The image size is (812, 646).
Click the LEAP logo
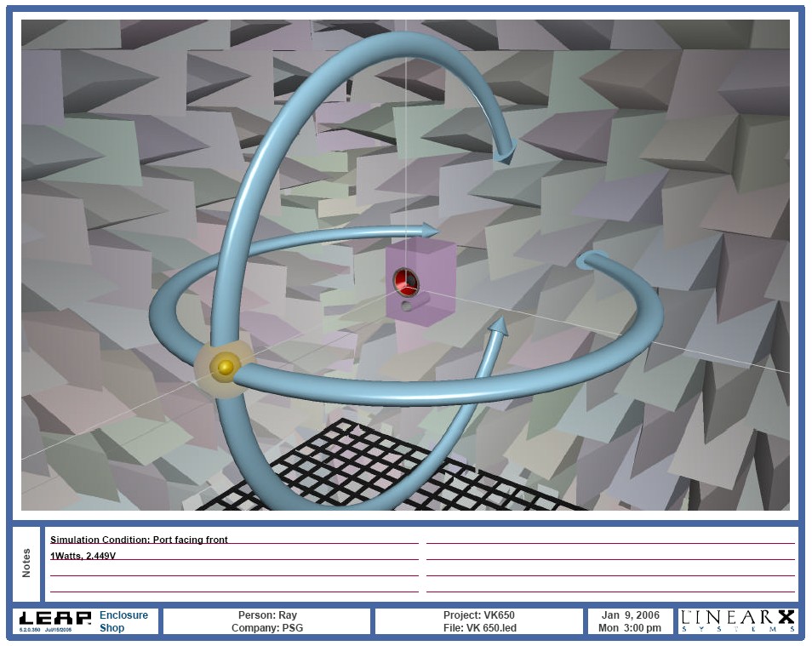[x=54, y=620]
